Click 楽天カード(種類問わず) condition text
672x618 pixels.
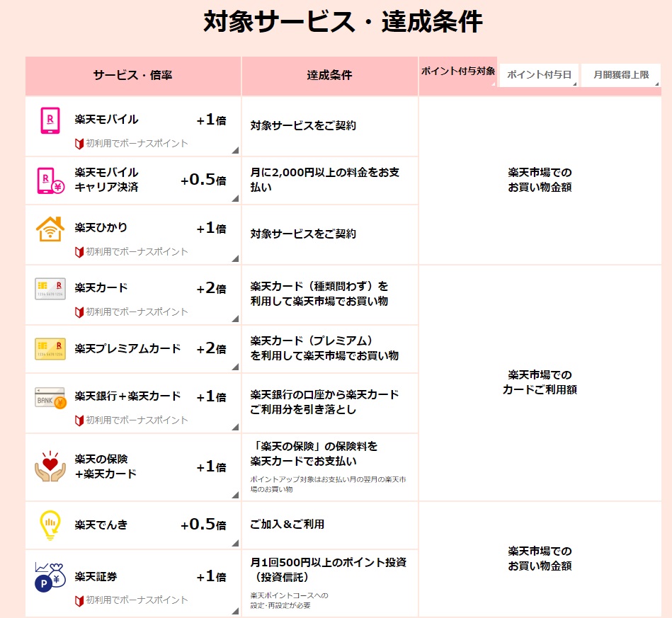coord(319,294)
